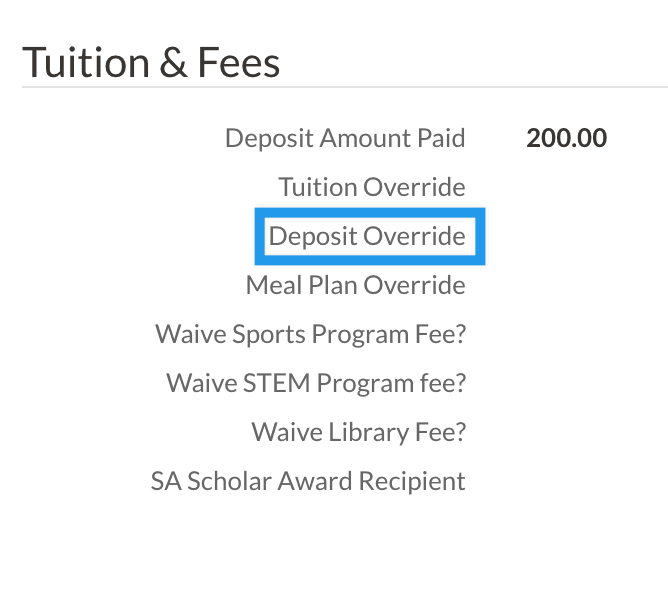668x592 pixels.
Task: Click the highlighted Deposit Override label
Action: click(367, 236)
